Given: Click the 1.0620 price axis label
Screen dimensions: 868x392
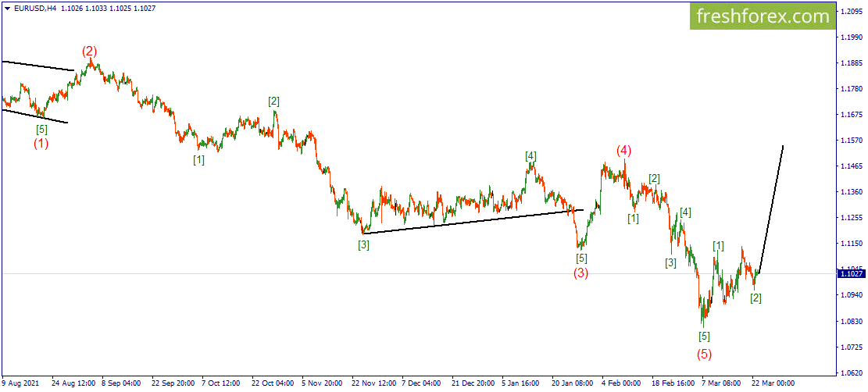Looking at the screenshot, I should pyautogui.click(x=852, y=372).
